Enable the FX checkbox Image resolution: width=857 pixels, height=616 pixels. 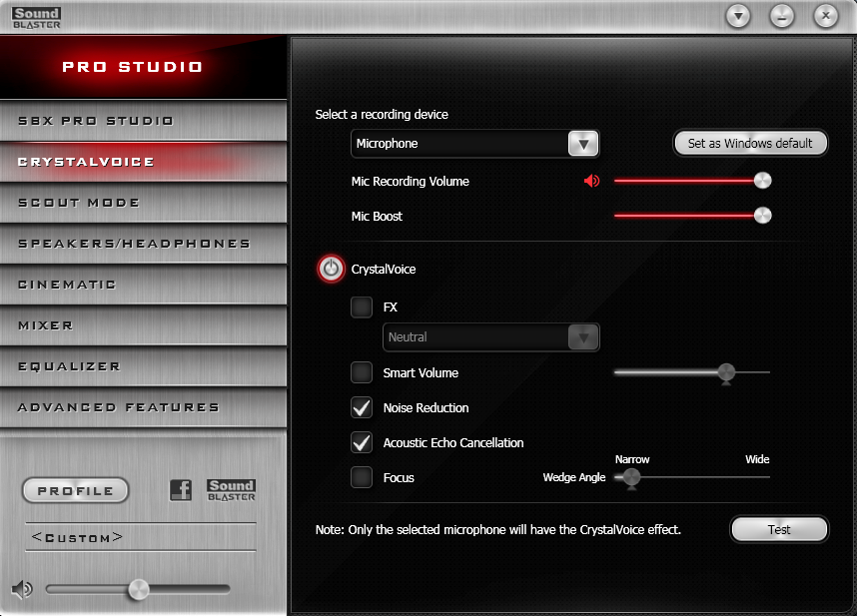pos(362,308)
